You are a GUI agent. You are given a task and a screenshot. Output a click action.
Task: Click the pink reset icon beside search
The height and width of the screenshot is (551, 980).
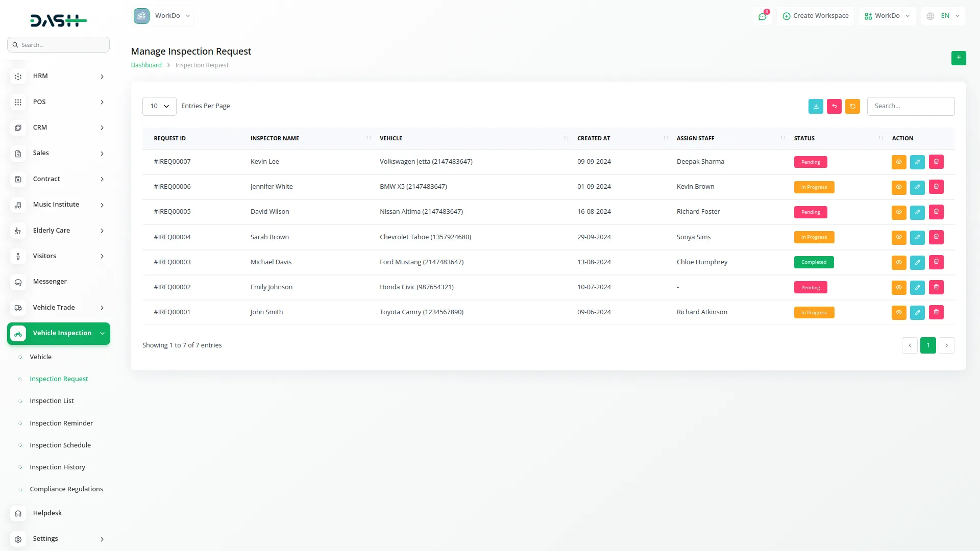click(x=834, y=106)
